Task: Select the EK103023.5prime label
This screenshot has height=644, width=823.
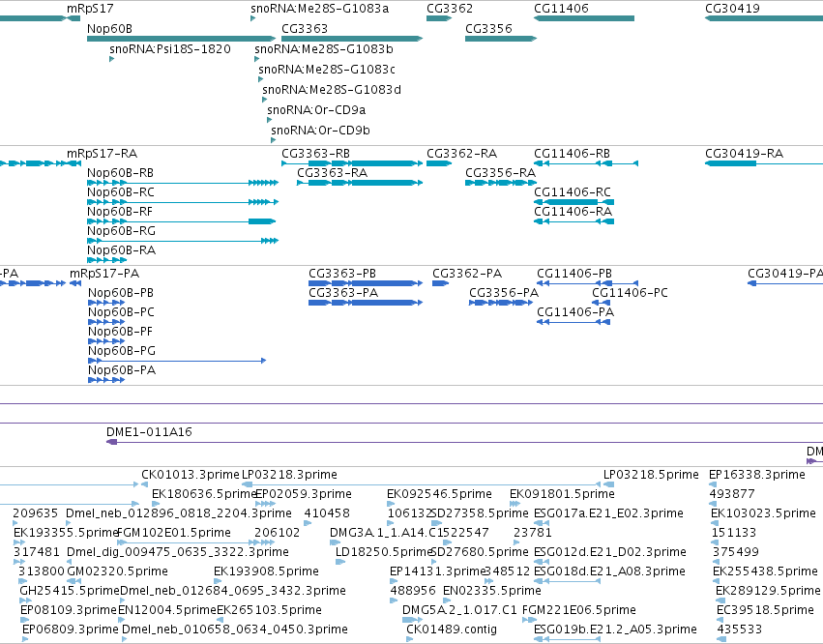Action: 763,513
